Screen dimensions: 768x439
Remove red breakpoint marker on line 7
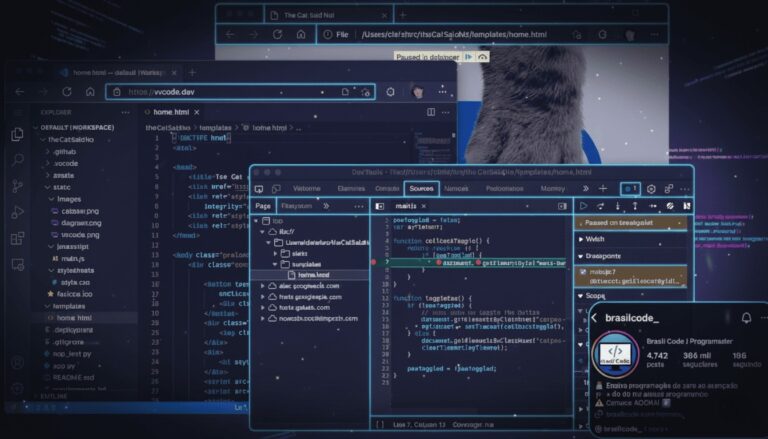(374, 262)
